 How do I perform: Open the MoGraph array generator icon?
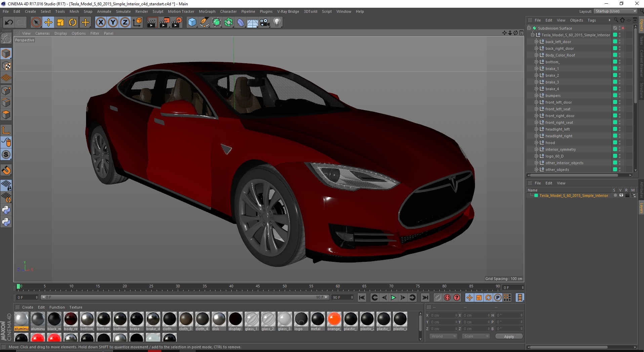point(229,23)
